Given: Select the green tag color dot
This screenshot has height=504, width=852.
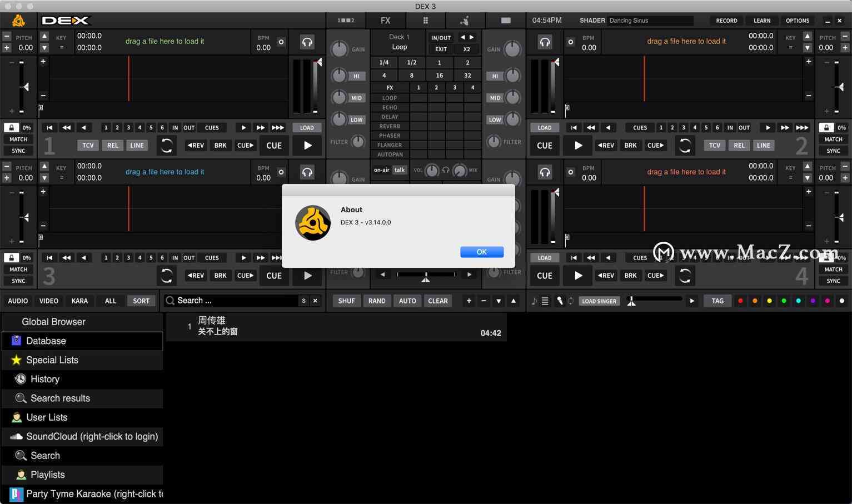Looking at the screenshot, I should click(x=784, y=301).
